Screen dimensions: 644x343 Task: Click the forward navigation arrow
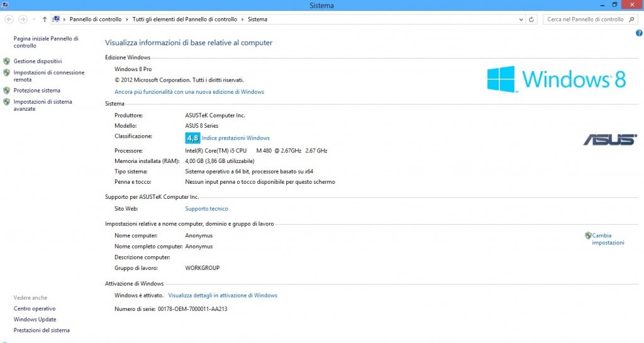pos(23,20)
